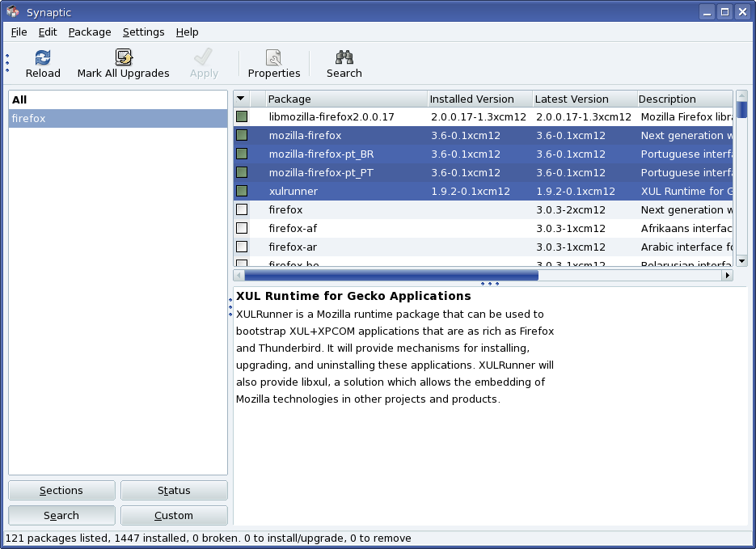Select the mozilla-firefox package name
Screen dimensions: 756x549
pos(305,136)
